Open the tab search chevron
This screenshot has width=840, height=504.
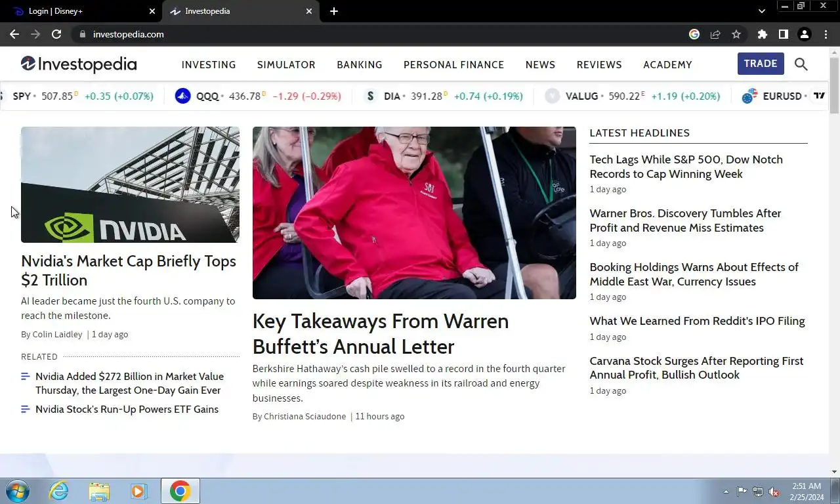point(761,11)
